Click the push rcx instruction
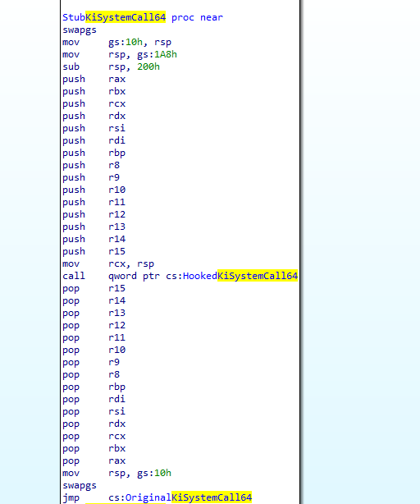 click(x=94, y=103)
